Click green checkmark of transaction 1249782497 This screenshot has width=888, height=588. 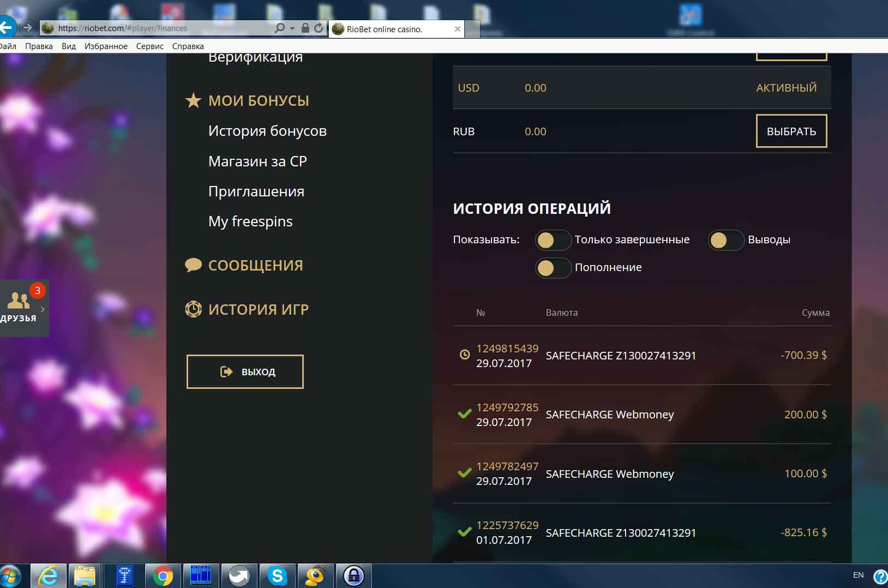coord(465,472)
